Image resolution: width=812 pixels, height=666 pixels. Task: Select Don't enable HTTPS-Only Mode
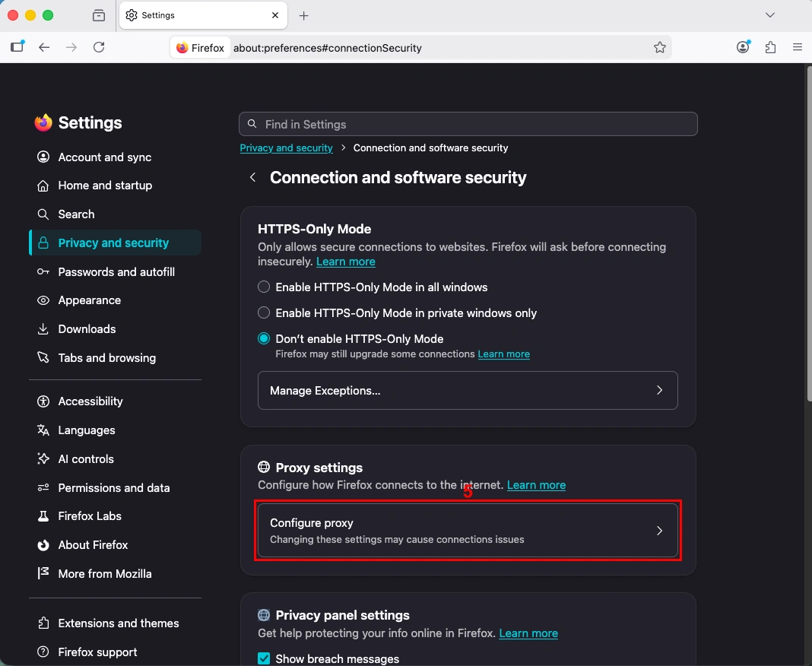pyautogui.click(x=264, y=338)
